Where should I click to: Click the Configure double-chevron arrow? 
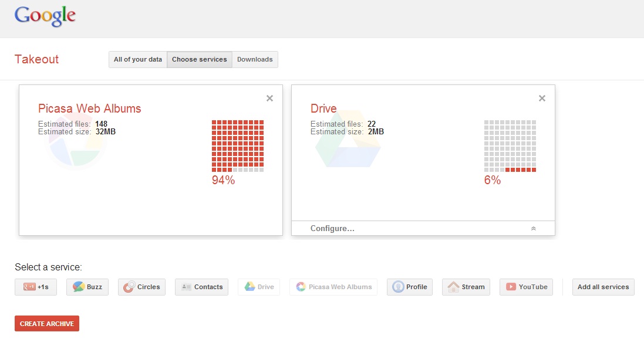pyautogui.click(x=533, y=229)
